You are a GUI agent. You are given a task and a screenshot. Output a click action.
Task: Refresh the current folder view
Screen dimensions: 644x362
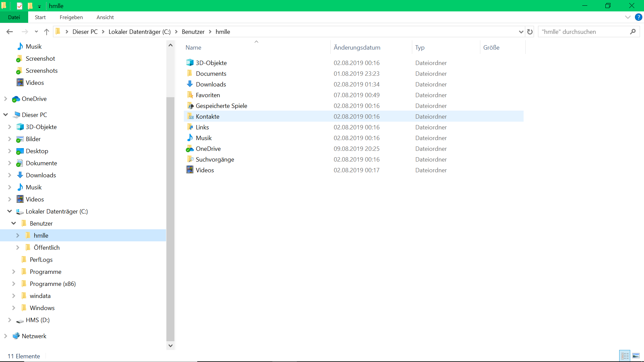(530, 32)
